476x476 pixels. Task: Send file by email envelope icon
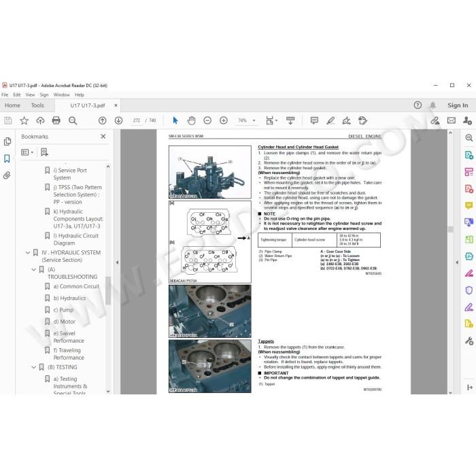(452, 120)
